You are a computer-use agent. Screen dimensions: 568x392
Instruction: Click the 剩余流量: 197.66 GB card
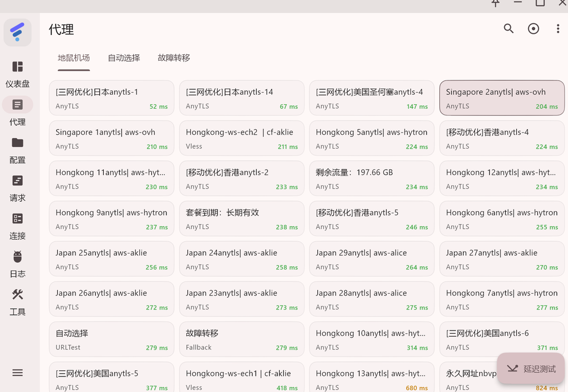372,178
